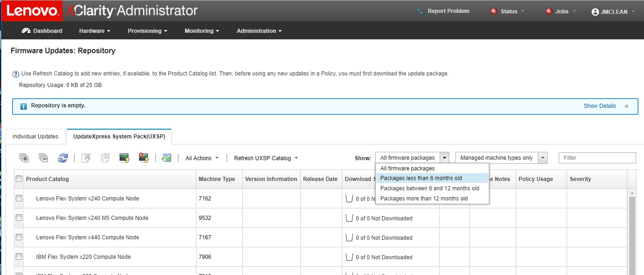
Task: Click the info icon in repository banner
Action: (x=24, y=106)
